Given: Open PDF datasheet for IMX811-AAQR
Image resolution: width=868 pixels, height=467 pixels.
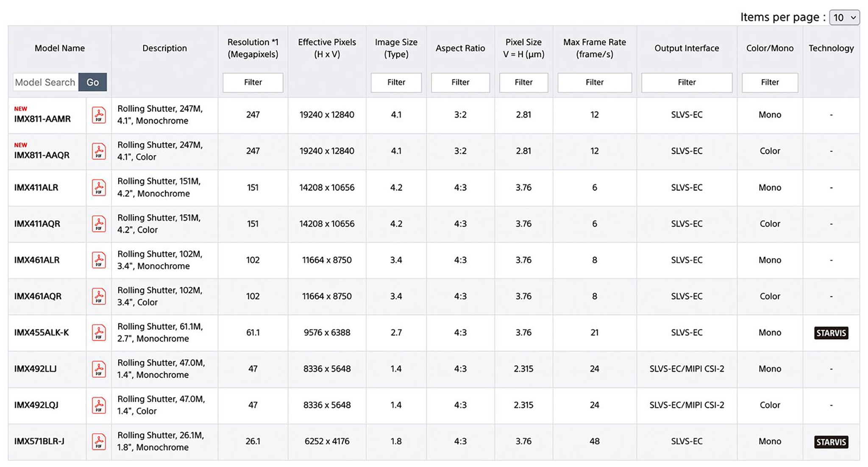Looking at the screenshot, I should pyautogui.click(x=99, y=151).
